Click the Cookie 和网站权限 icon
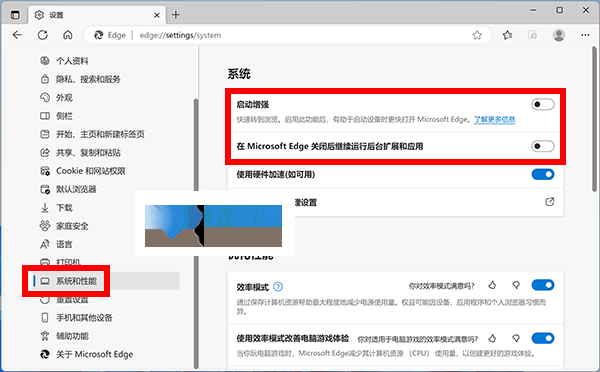 (x=45, y=171)
